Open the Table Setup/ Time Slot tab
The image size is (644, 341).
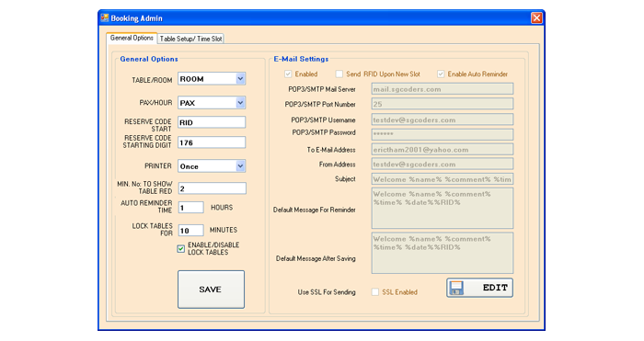point(190,39)
